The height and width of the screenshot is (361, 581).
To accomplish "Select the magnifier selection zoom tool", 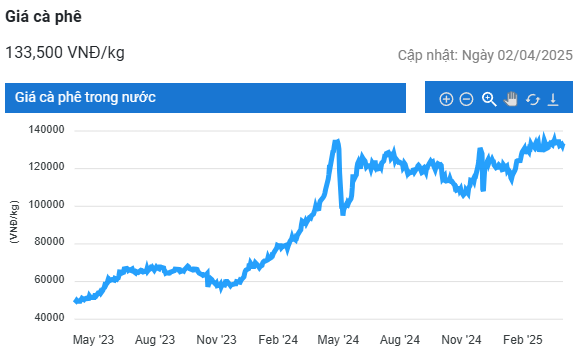I will click(x=489, y=99).
